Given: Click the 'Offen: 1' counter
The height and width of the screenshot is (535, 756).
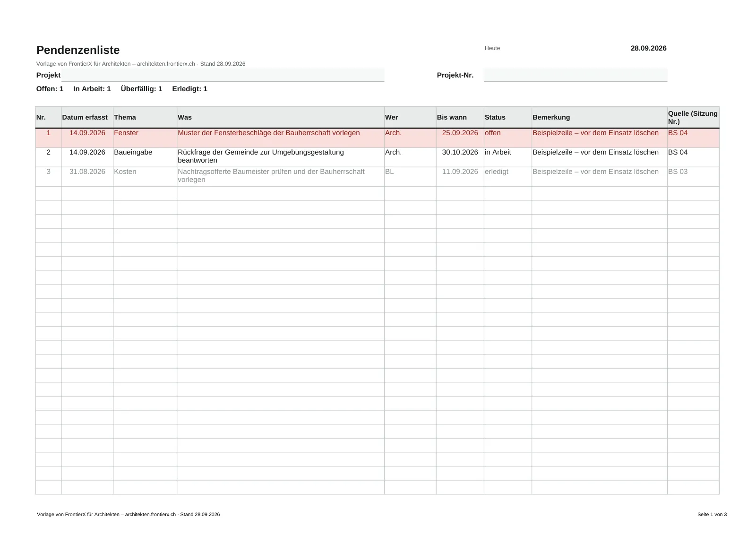Looking at the screenshot, I should point(50,89).
